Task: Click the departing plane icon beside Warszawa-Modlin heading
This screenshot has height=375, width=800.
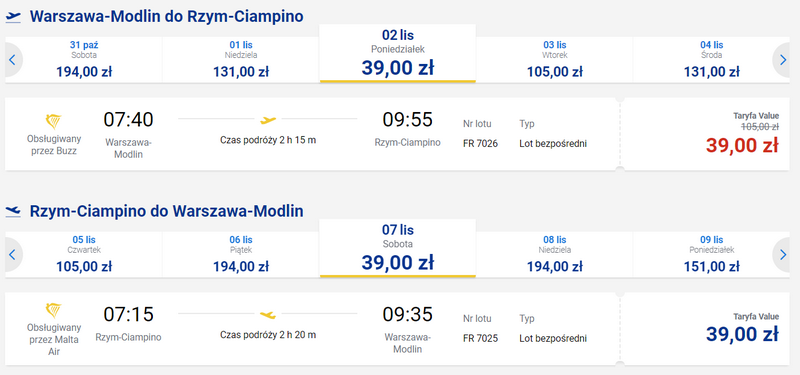Action: [x=13, y=17]
